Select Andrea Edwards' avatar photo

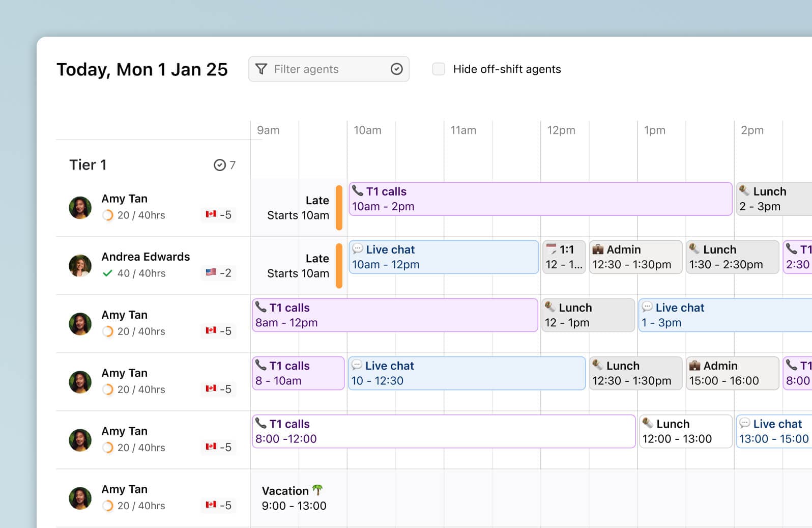(x=80, y=265)
